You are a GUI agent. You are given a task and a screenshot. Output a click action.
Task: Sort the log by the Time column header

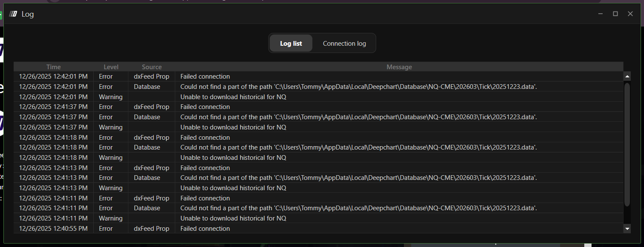(54, 67)
